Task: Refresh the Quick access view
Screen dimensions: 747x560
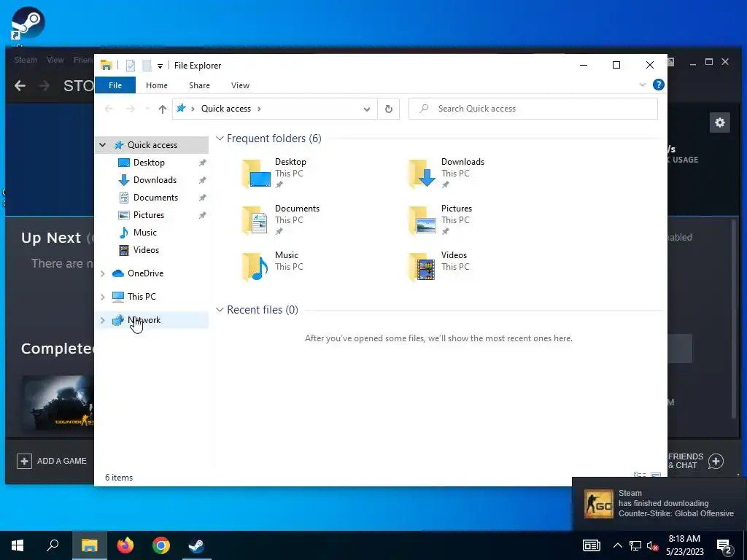Action: coord(389,109)
